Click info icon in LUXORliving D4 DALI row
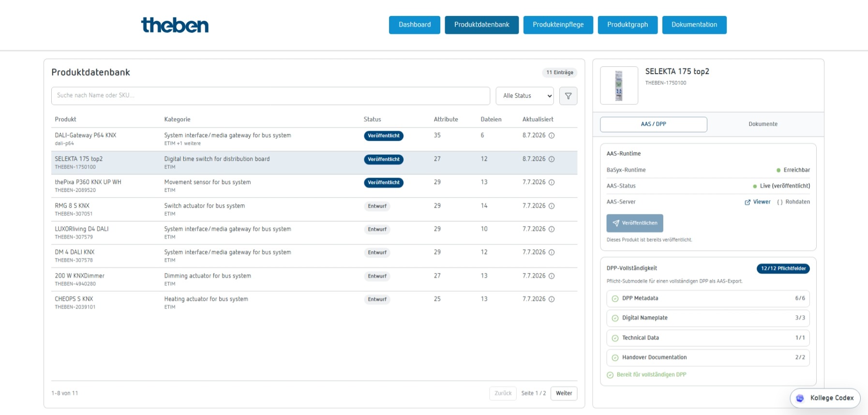Viewport: 868px width, 415px height. 552,229
